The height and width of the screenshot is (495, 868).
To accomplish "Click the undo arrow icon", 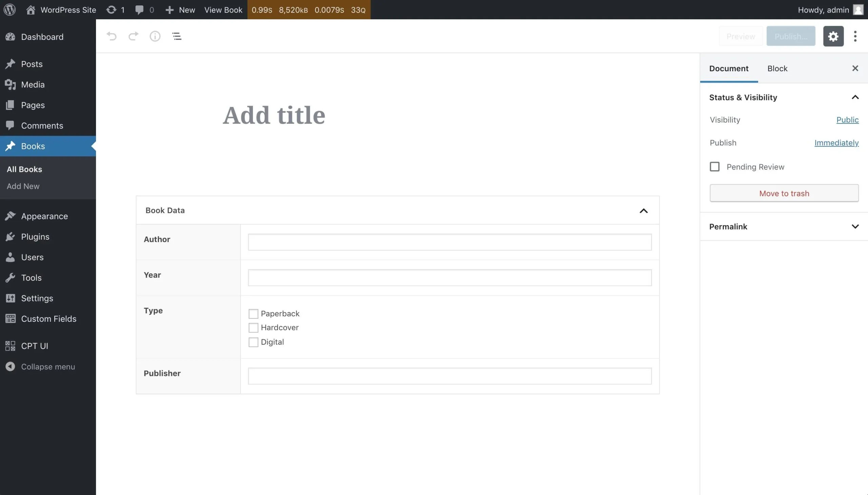I will (x=112, y=36).
